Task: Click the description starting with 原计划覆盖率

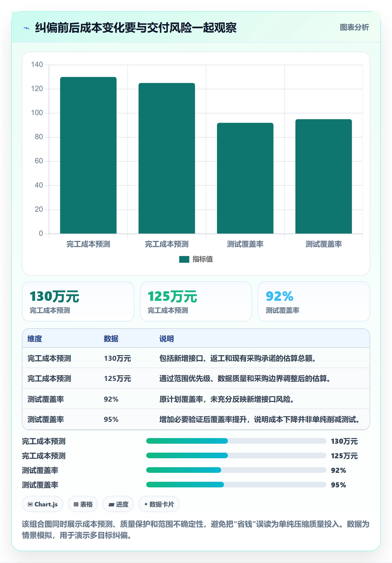Action: [227, 399]
